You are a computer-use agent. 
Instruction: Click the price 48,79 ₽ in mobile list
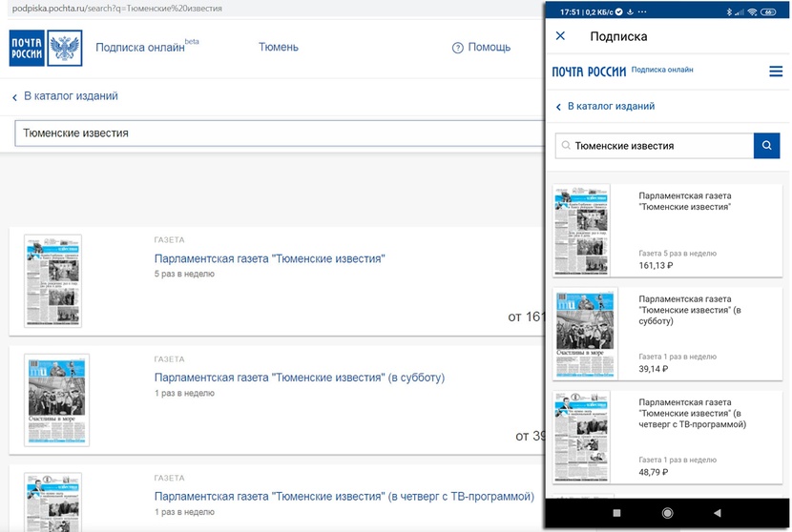click(x=653, y=473)
